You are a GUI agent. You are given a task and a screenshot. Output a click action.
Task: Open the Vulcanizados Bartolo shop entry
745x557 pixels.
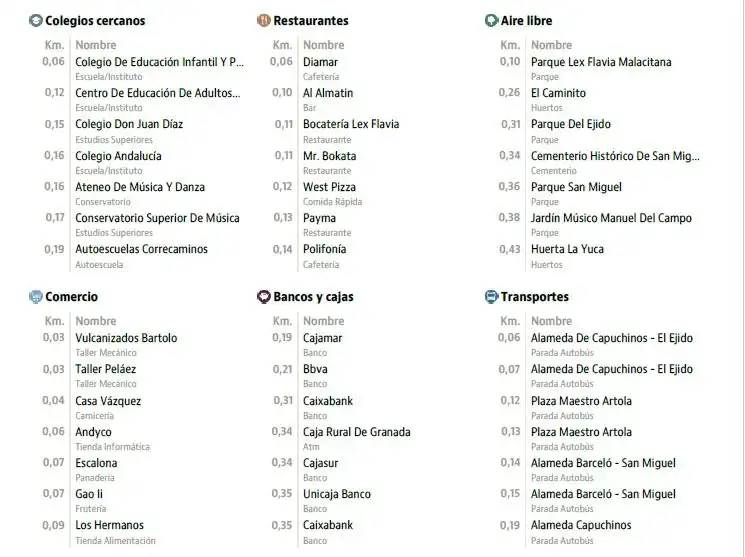coord(126,338)
